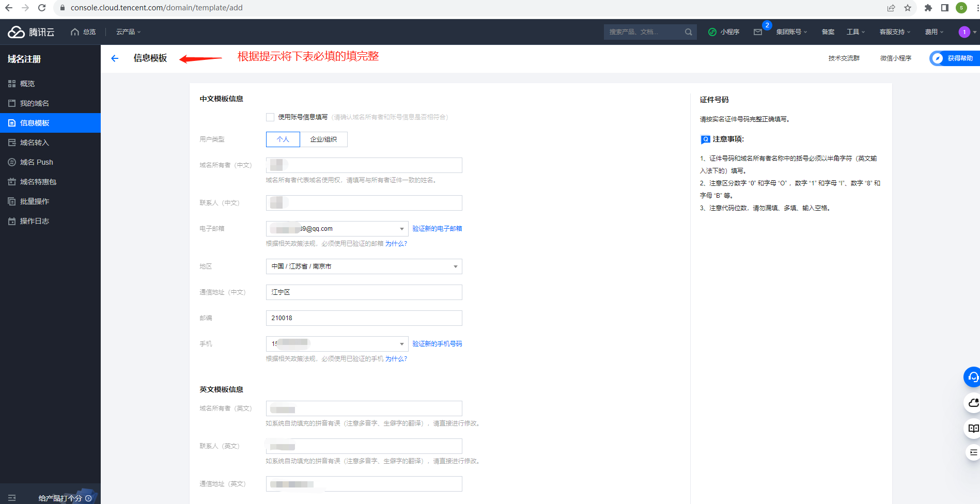Click the 域名转入 sidebar icon
This screenshot has height=504, width=980.
[12, 143]
